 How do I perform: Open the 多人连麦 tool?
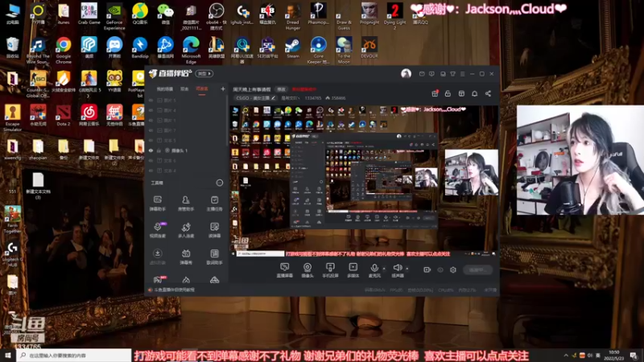(186, 230)
